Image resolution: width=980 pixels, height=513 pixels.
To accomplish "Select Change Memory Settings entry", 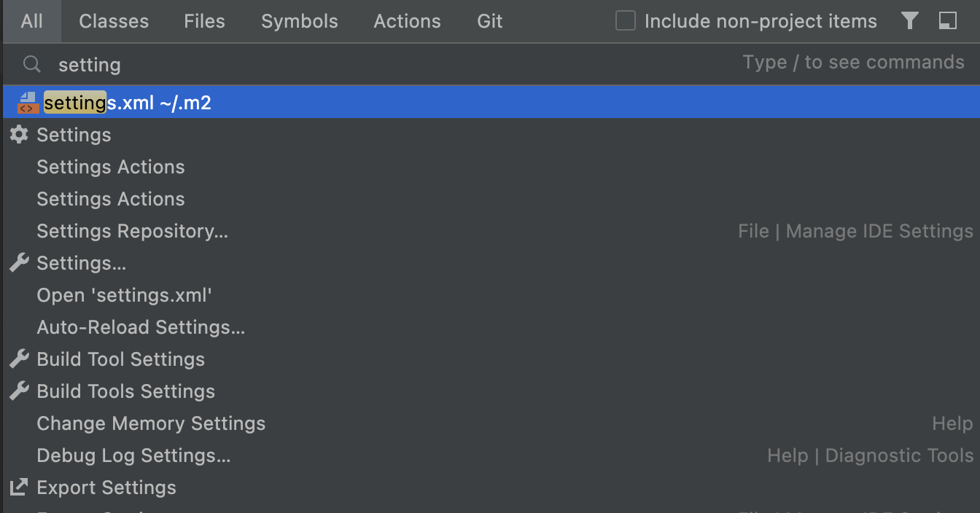I will click(x=151, y=423).
